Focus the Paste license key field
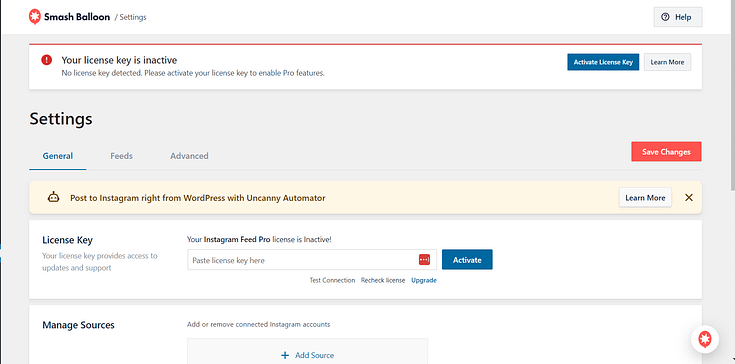Viewport: 735px width, 364px height. [312, 260]
